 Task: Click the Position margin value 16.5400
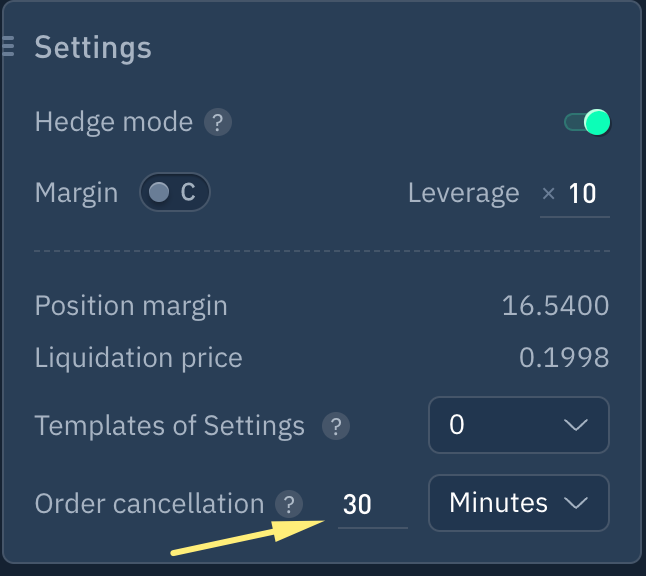pyautogui.click(x=555, y=306)
